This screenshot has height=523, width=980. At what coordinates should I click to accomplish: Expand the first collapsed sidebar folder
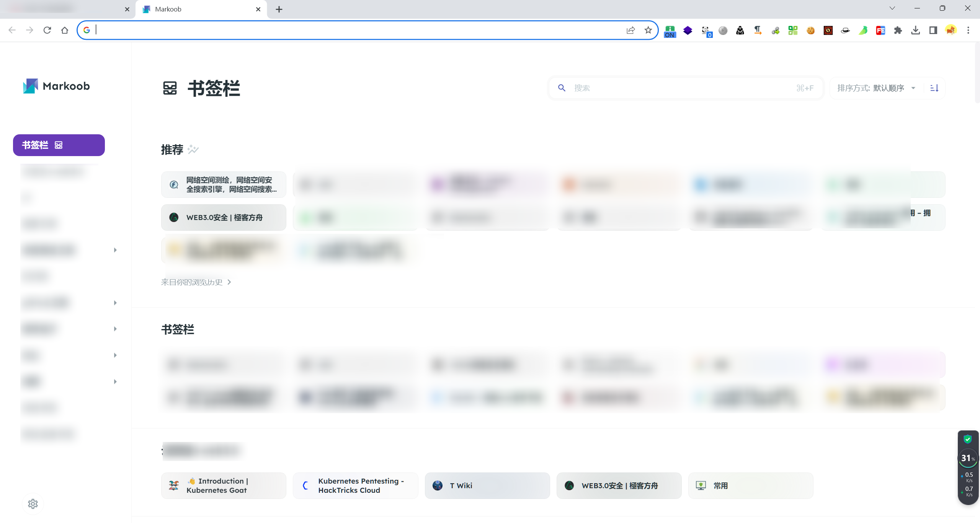(x=115, y=250)
